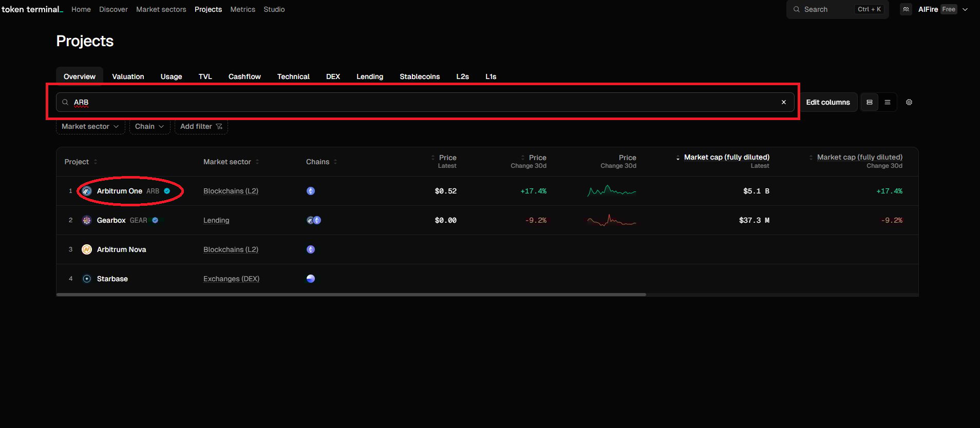The height and width of the screenshot is (428, 980).
Task: Switch to the Technical tab
Action: tap(293, 76)
